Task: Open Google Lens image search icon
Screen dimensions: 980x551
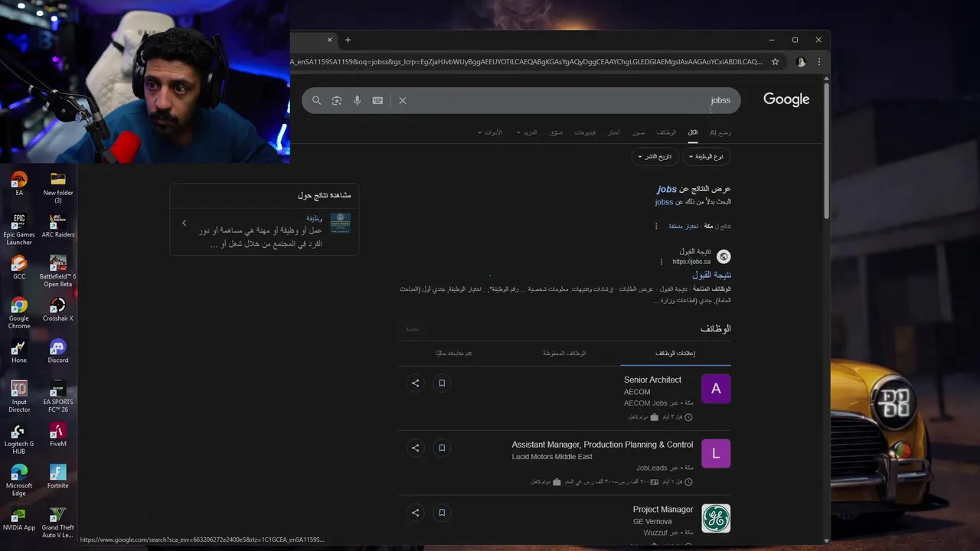Action: (x=336, y=100)
